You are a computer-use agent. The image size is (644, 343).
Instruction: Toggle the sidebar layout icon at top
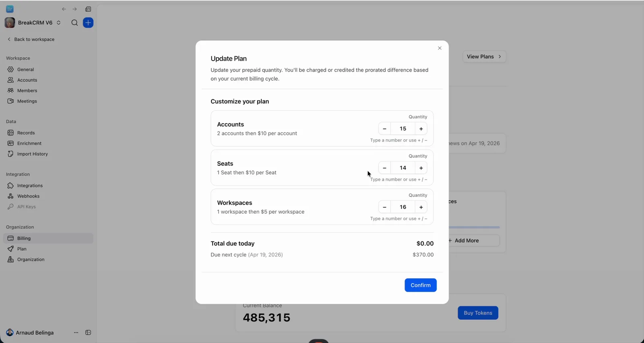click(x=88, y=9)
